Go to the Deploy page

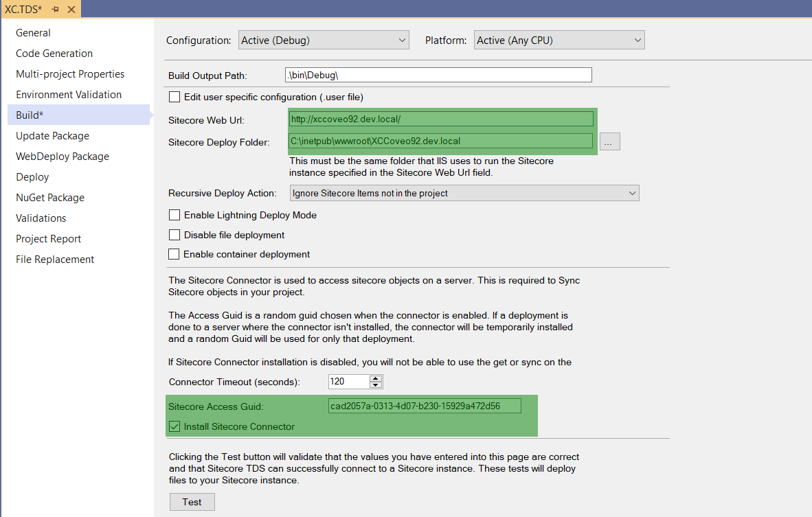[x=32, y=177]
